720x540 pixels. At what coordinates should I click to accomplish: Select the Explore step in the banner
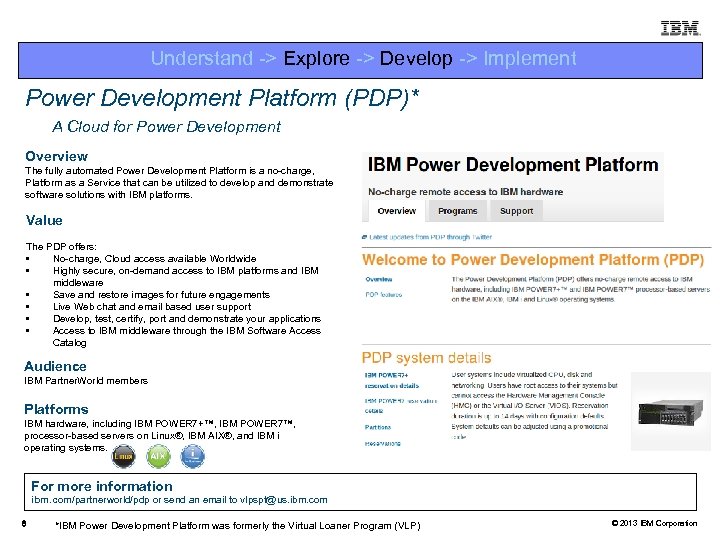pyautogui.click(x=316, y=58)
